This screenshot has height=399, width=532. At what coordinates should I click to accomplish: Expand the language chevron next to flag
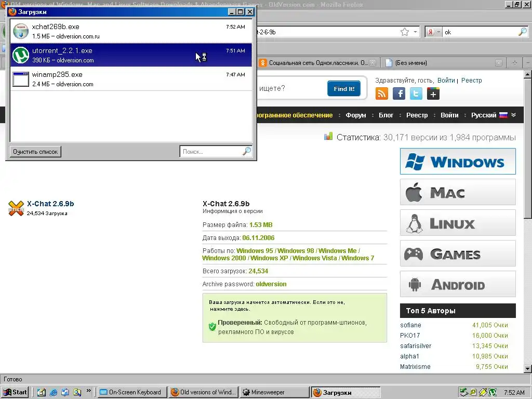click(514, 115)
